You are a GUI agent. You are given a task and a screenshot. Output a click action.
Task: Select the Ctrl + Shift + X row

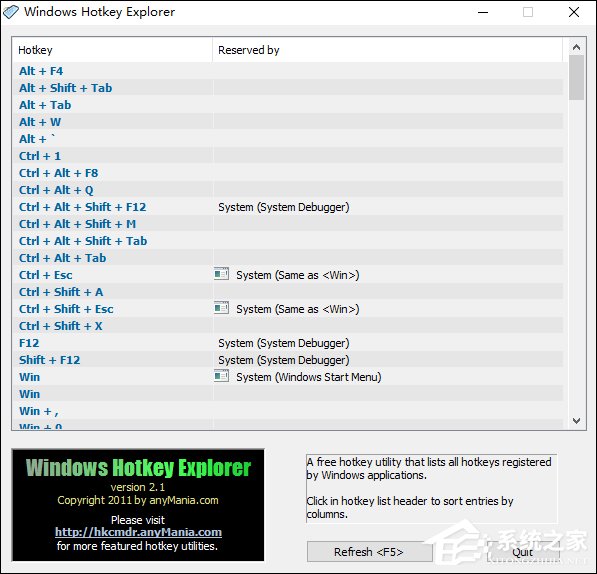click(x=287, y=326)
